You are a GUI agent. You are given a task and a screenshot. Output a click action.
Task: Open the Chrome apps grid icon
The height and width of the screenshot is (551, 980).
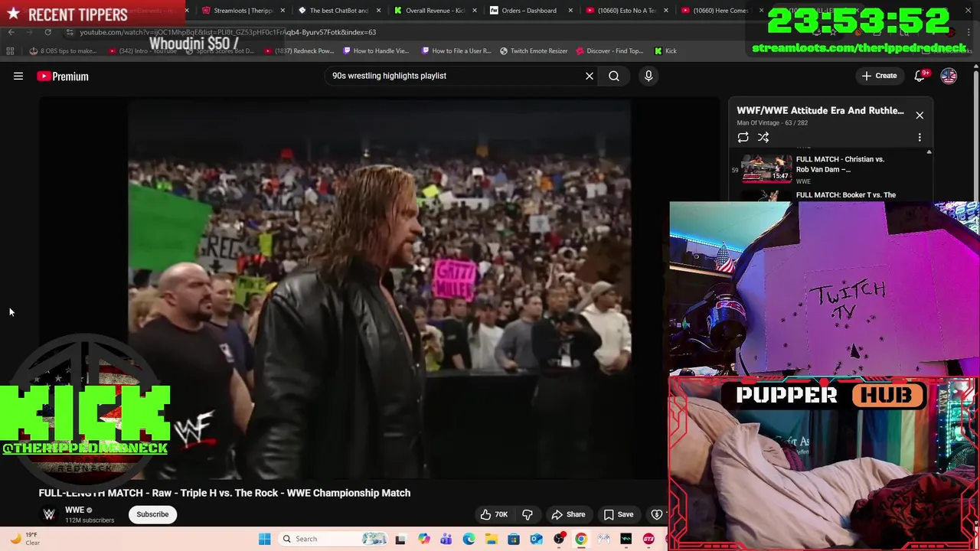pyautogui.click(x=10, y=51)
